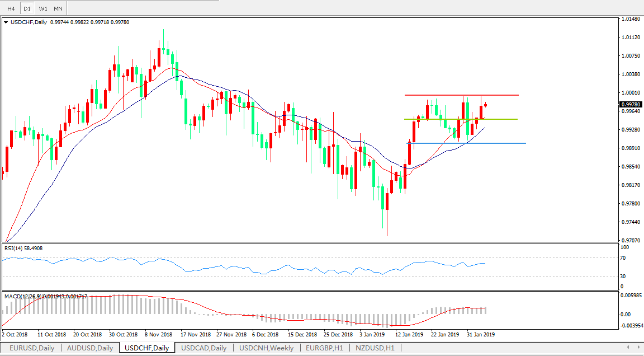Change timeframe to W1 weekly

tap(43, 9)
